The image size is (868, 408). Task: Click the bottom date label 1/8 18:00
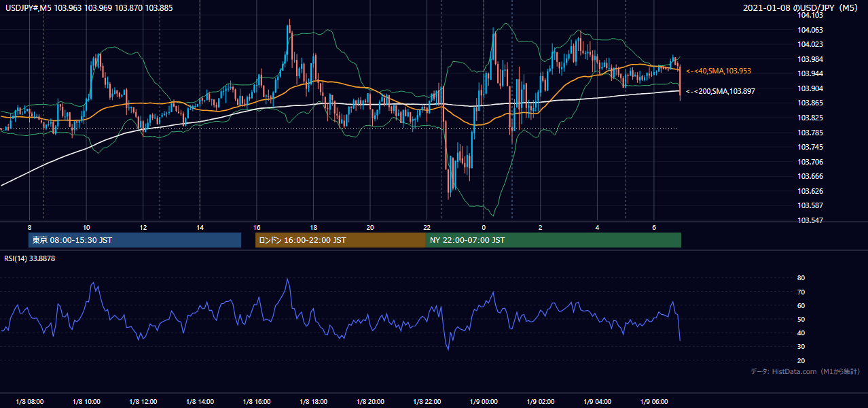point(313,402)
